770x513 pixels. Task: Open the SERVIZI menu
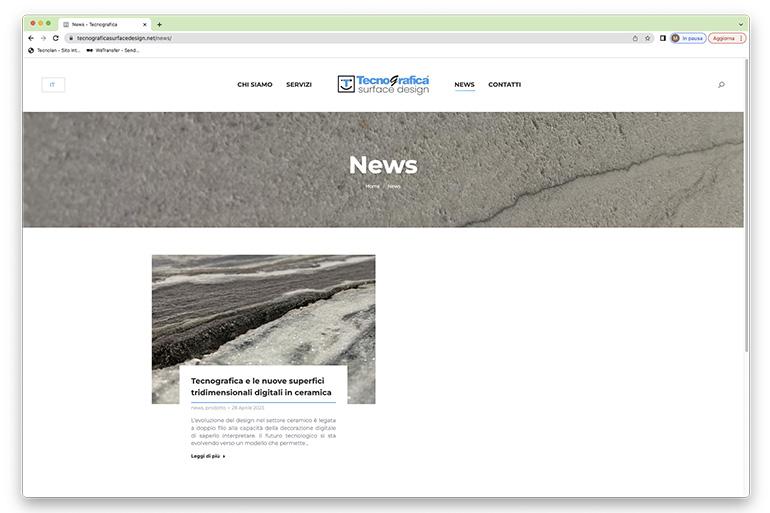click(299, 85)
